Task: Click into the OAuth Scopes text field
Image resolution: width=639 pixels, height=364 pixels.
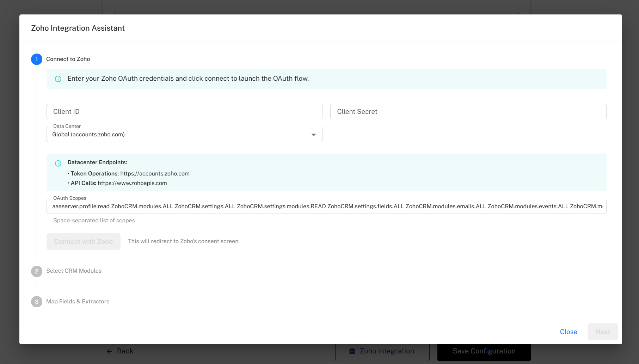Action: (326, 206)
